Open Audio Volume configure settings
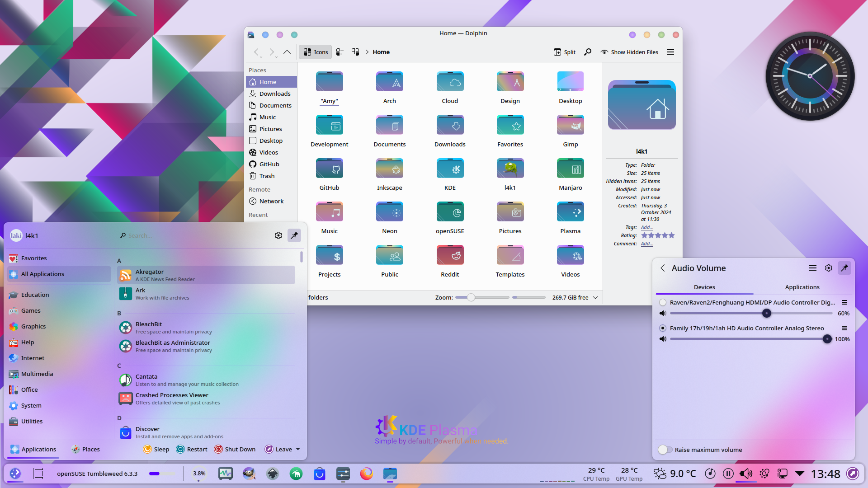The width and height of the screenshot is (868, 488). [828, 268]
